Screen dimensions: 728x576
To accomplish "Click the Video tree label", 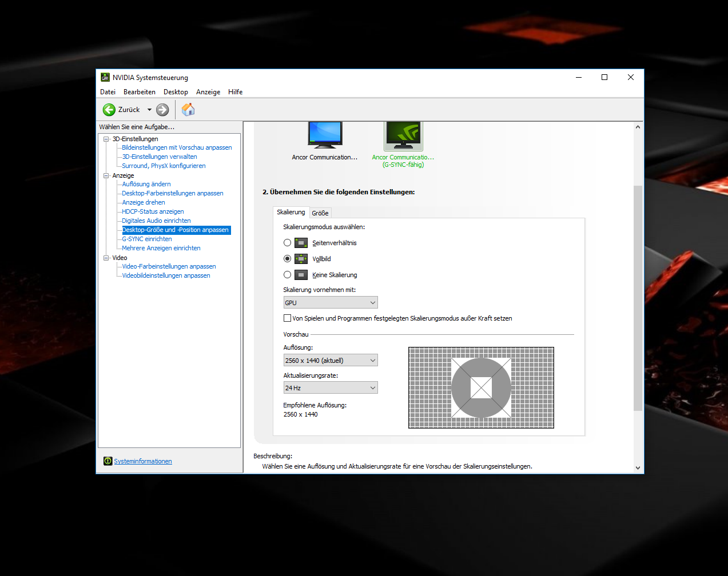I will [x=120, y=258].
